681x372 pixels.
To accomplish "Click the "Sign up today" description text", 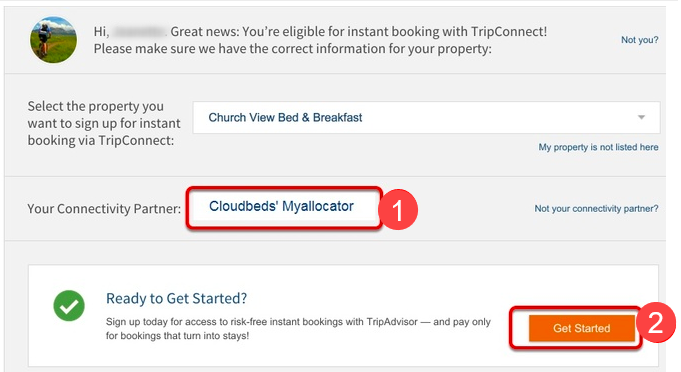I will (298, 322).
